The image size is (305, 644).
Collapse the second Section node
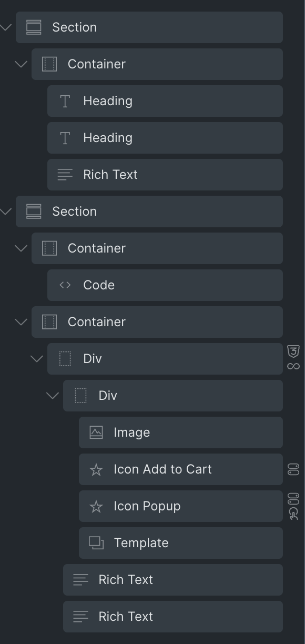6,212
